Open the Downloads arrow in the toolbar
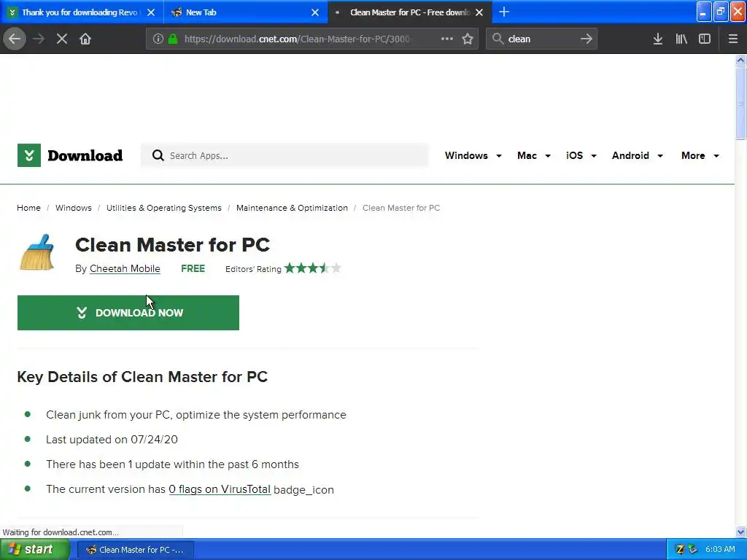 point(658,39)
